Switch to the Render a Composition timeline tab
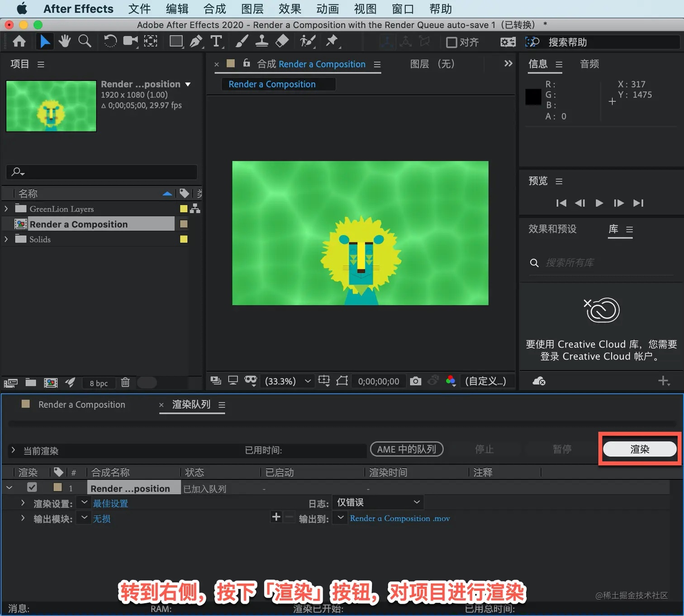Image resolution: width=684 pixels, height=616 pixels. 82,404
